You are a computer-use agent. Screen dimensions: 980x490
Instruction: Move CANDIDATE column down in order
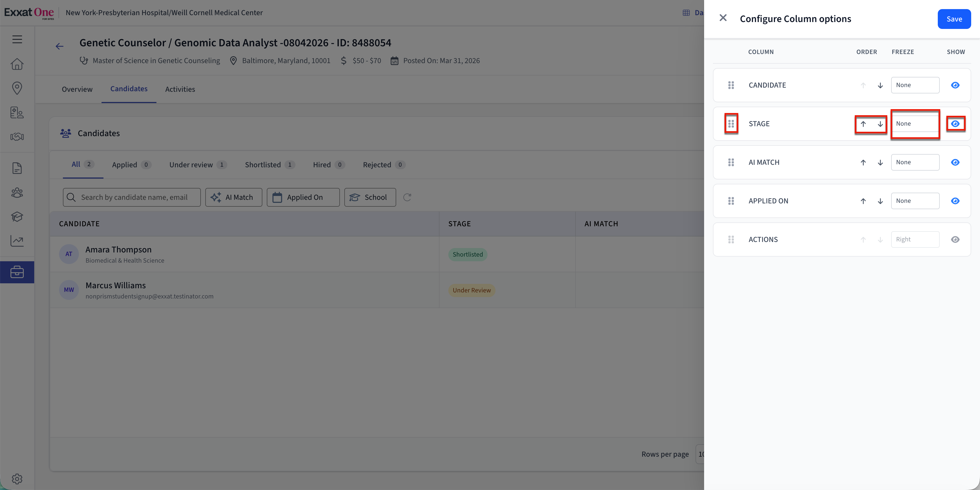coord(880,85)
